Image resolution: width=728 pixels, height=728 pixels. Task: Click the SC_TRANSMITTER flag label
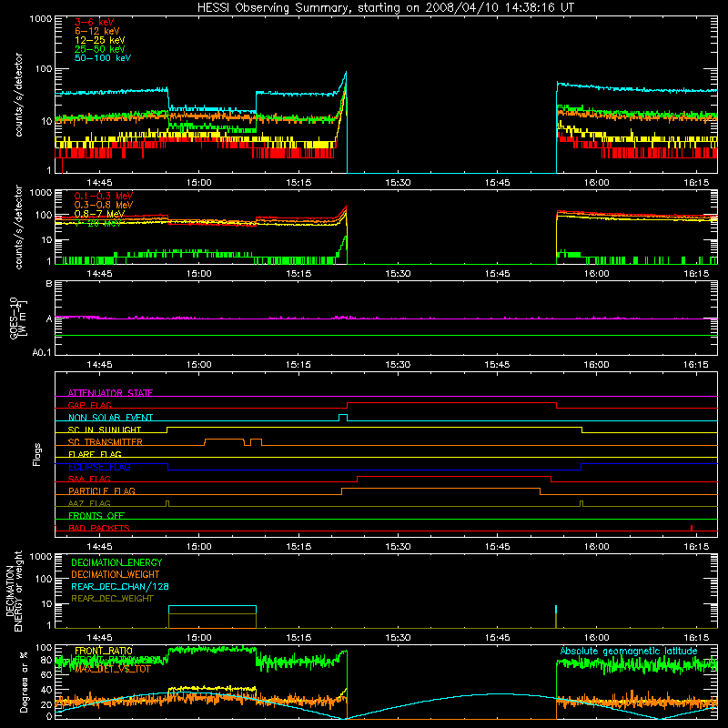[106, 442]
